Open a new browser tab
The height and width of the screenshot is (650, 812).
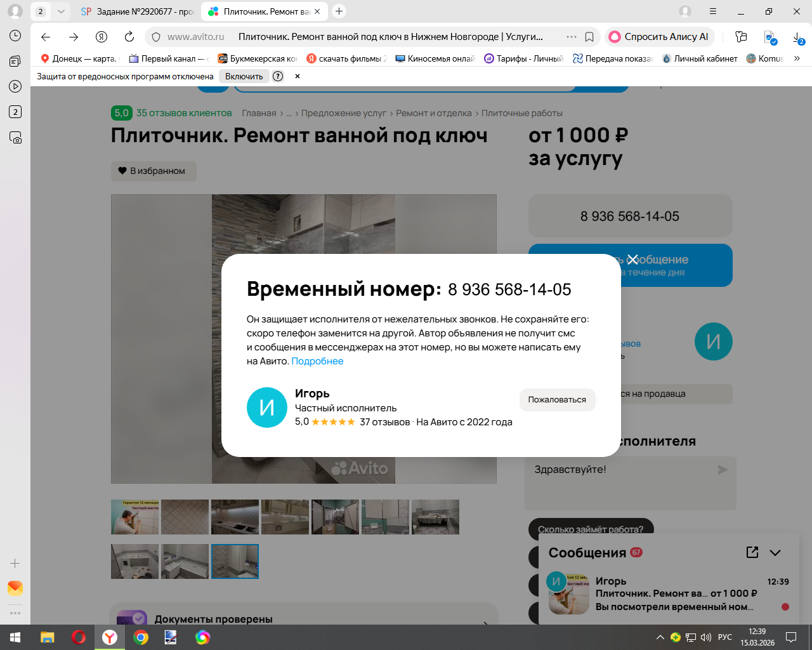pos(339,11)
